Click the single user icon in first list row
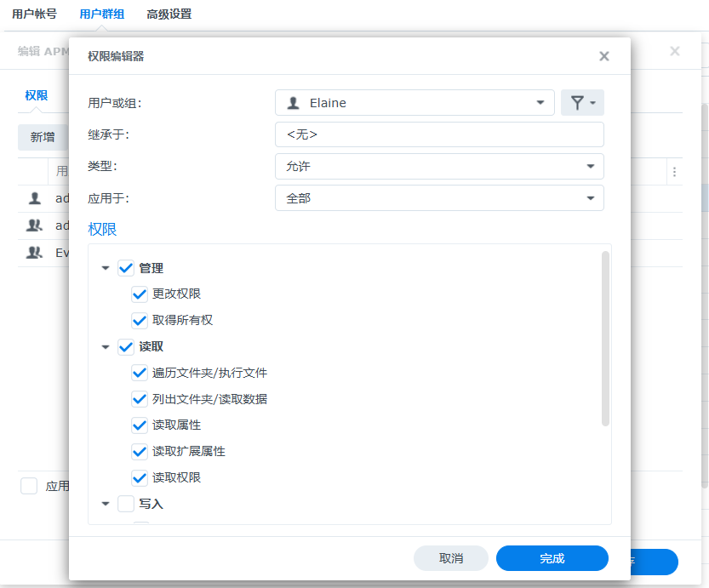Viewport: 709px width, 588px height. click(x=35, y=198)
